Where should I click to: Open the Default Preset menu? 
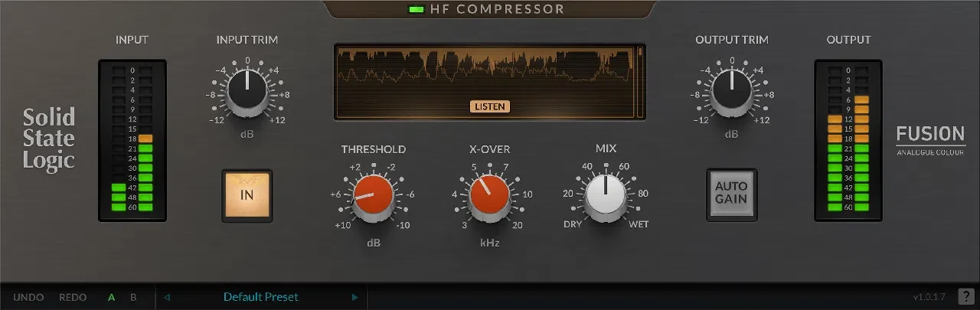pyautogui.click(x=261, y=297)
